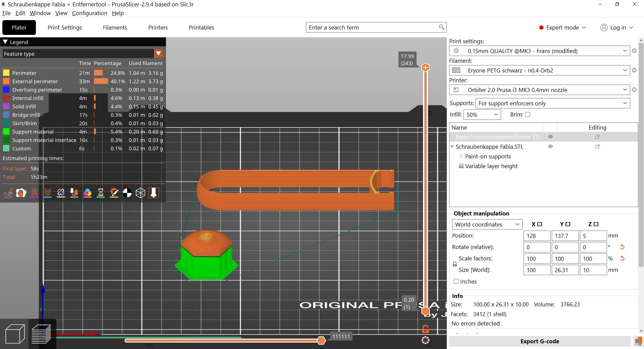The height and width of the screenshot is (349, 644).
Task: Switch to the Printables tab
Action: coord(201,28)
